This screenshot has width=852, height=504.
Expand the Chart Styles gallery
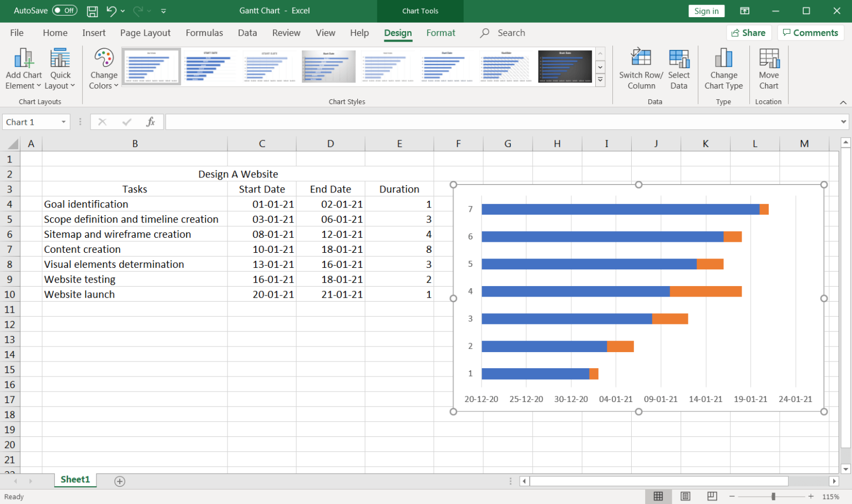[x=600, y=79]
